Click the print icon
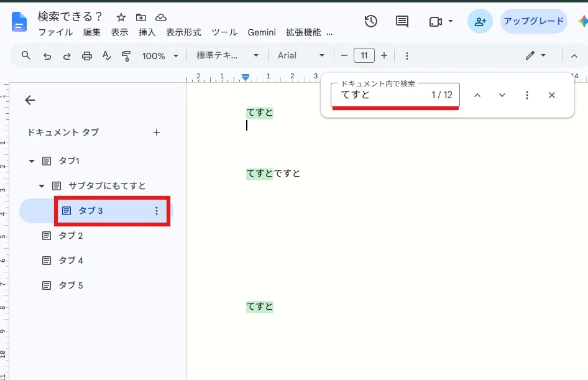The height and width of the screenshot is (380, 588). tap(87, 56)
